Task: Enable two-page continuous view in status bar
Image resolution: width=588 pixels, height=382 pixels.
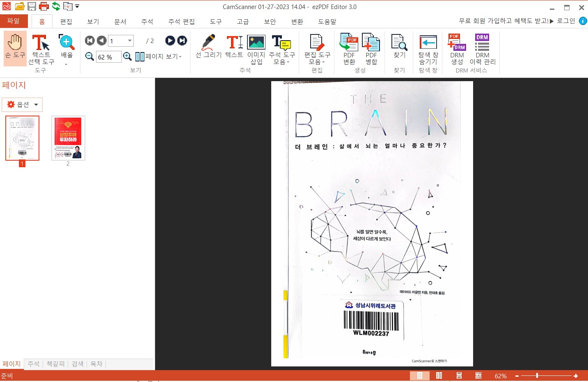Action: coord(478,375)
